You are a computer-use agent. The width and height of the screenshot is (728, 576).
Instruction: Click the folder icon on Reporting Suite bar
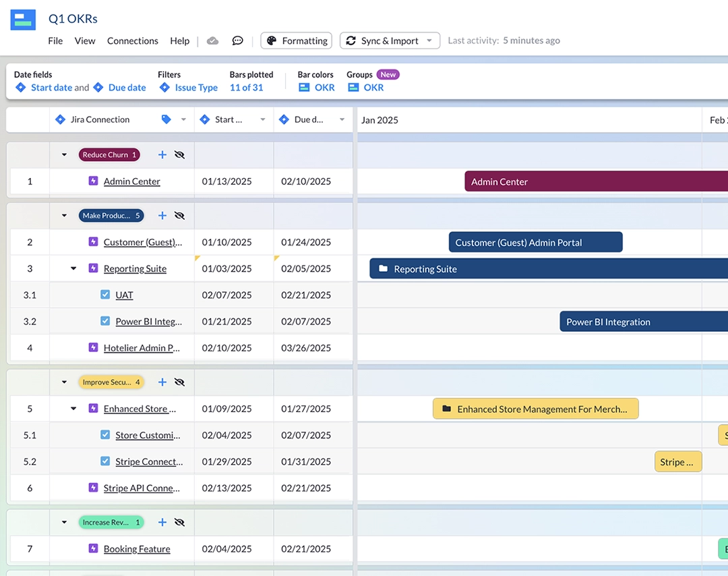coord(383,268)
